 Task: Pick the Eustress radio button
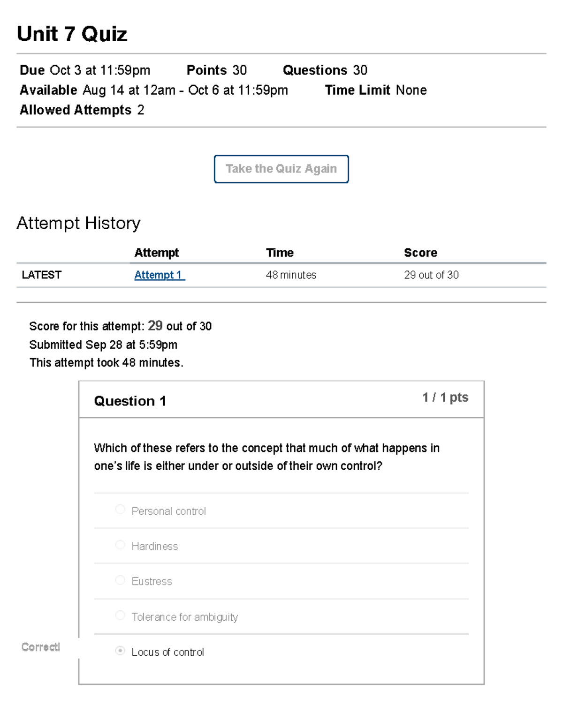tap(120, 580)
